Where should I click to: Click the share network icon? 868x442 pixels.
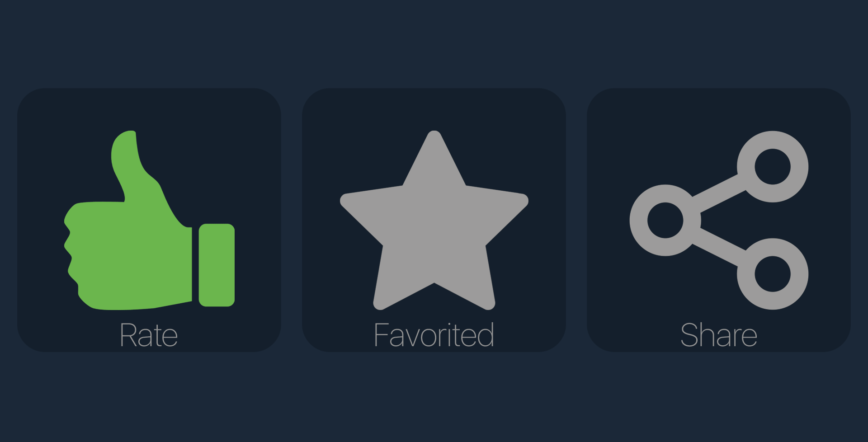(x=719, y=220)
